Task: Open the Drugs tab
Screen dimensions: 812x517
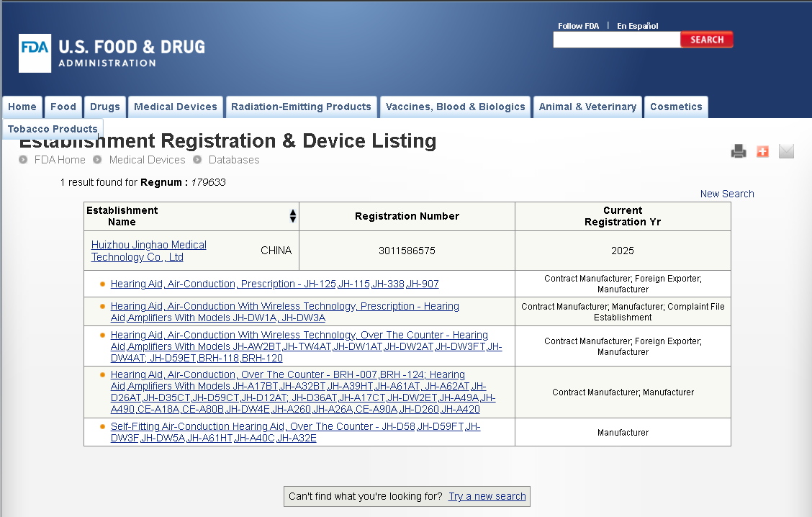Action: pyautogui.click(x=104, y=107)
